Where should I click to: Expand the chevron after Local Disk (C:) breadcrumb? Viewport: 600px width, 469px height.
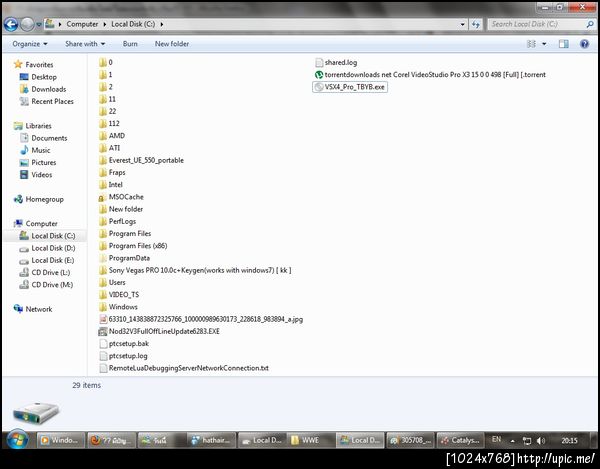point(162,24)
